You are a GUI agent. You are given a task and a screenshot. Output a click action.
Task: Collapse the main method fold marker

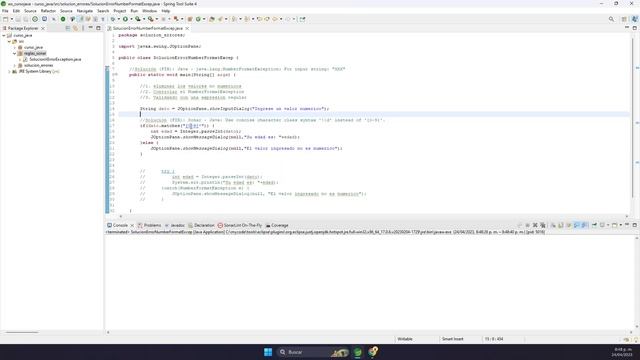pos(116,75)
